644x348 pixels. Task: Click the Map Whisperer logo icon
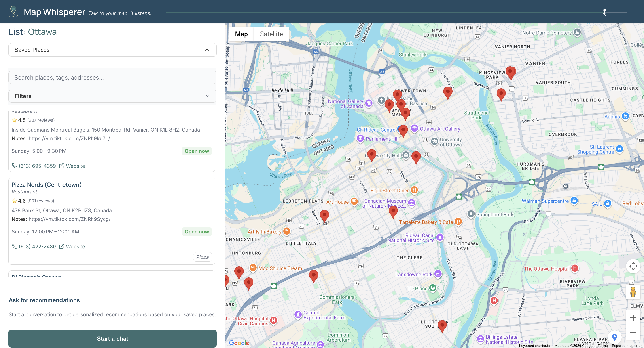(13, 11)
